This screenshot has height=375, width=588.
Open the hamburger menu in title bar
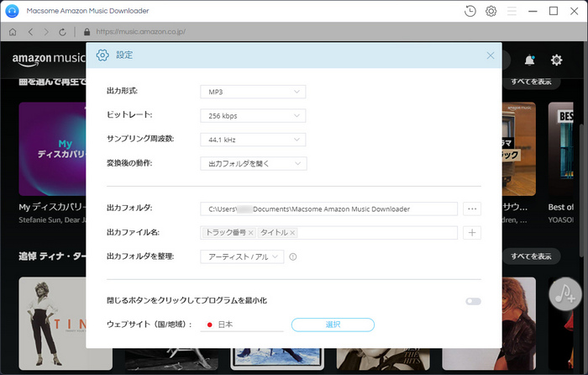coord(512,11)
